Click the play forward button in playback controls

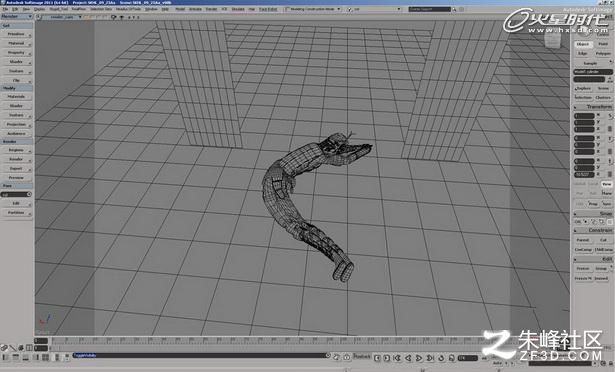tap(419, 358)
